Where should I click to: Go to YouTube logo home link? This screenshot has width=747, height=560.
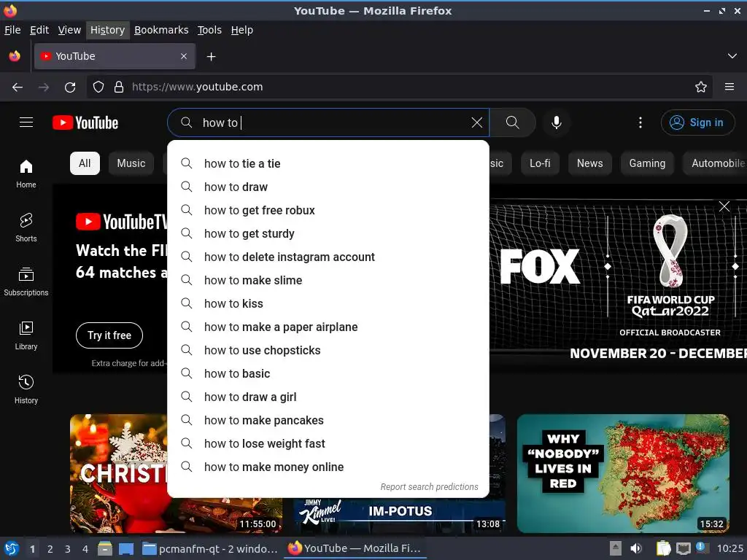(85, 122)
